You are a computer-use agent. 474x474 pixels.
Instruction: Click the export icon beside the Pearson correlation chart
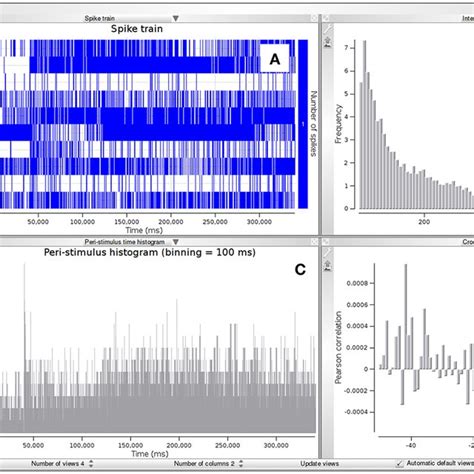[328, 266]
